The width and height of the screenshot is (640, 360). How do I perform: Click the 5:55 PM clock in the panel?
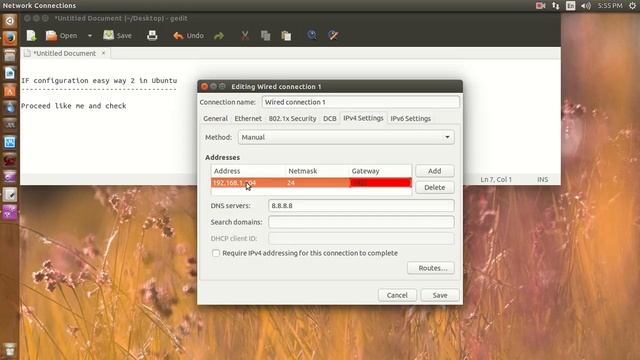(x=610, y=5)
